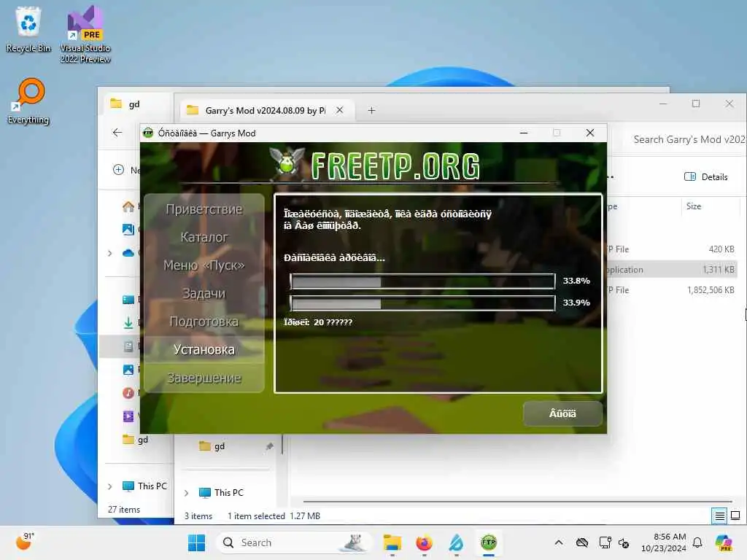Open the network tray icon
The width and height of the screenshot is (747, 560).
click(605, 542)
